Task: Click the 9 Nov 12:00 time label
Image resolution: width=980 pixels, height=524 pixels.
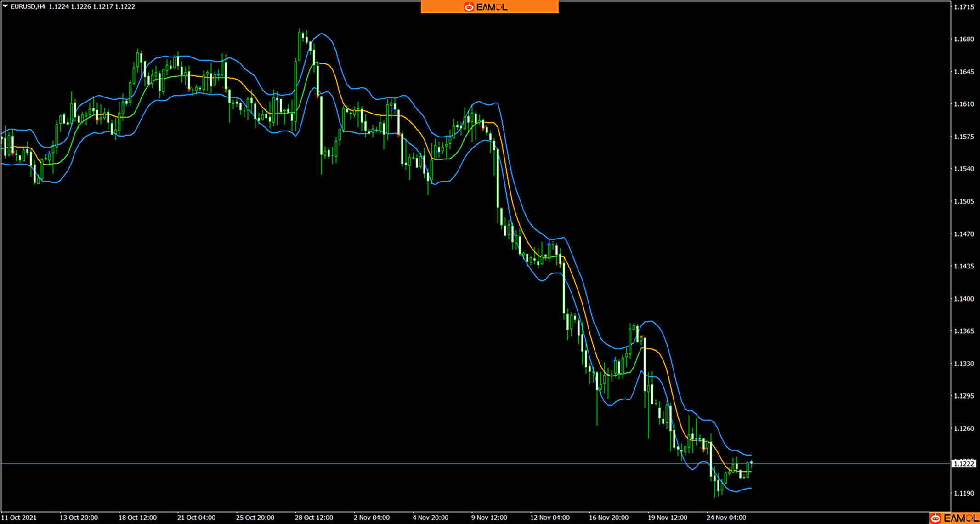Action: [489, 518]
